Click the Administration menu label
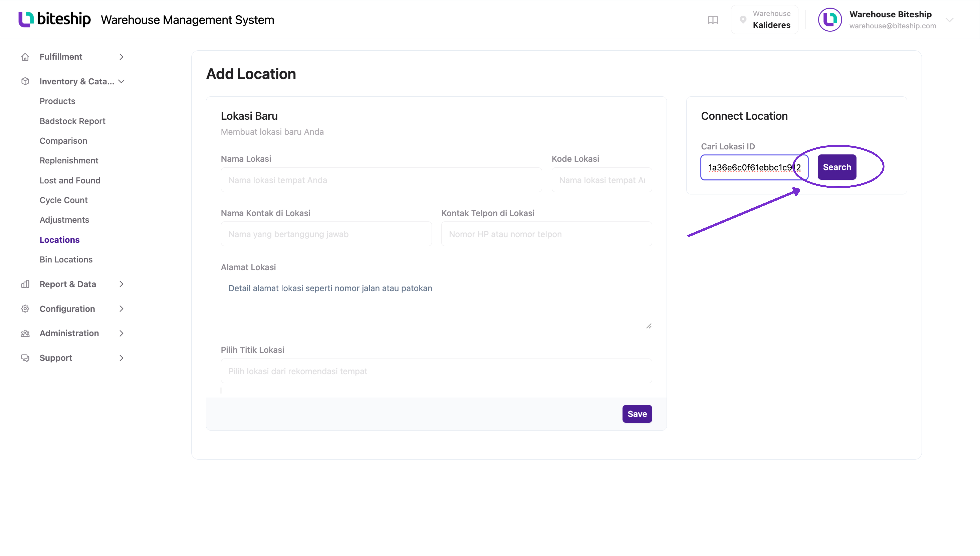The image size is (980, 556). (69, 333)
